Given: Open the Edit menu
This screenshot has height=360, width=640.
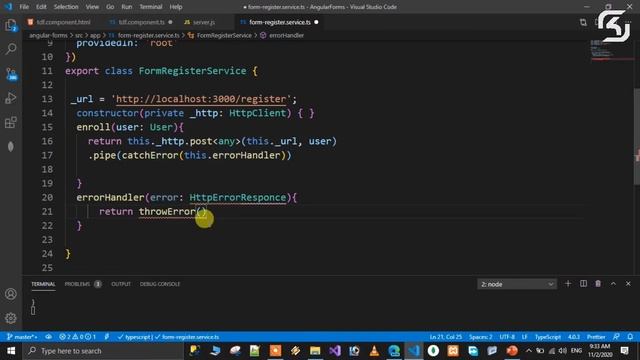Looking at the screenshot, I should coord(41,7).
